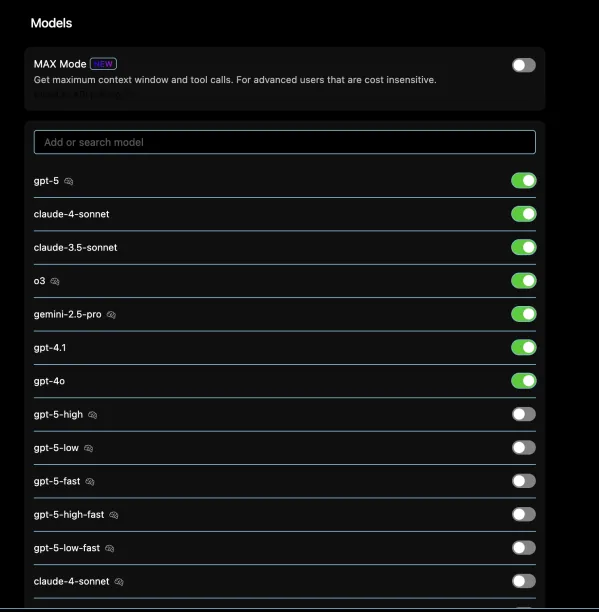Click the brain icon next to gpt-5-fast
Screen dimensions: 599x612
coord(90,482)
